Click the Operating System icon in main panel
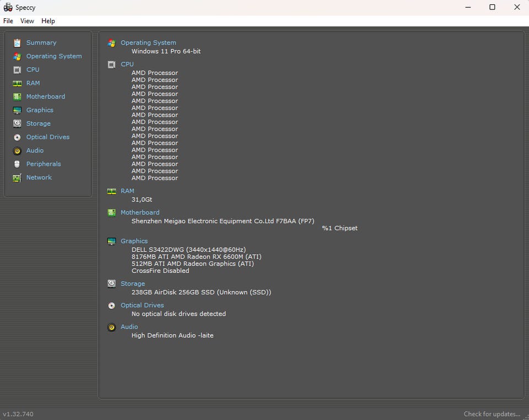The height and width of the screenshot is (420, 529). point(112,43)
